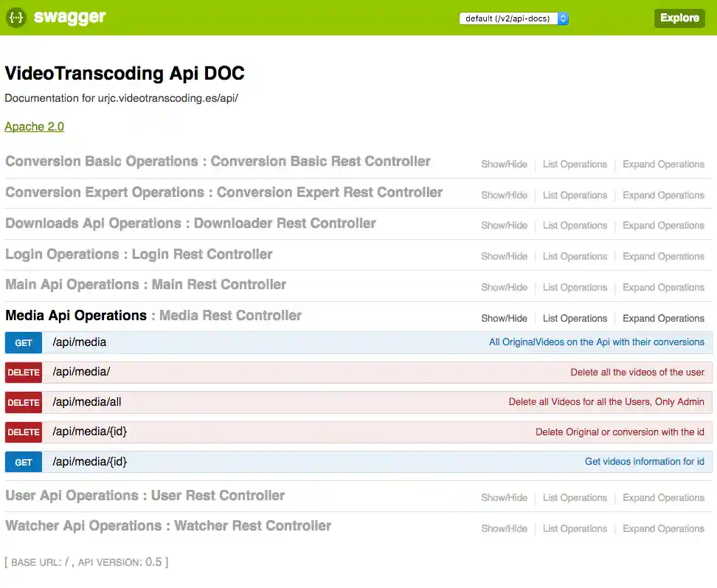
Task: Open 'Delete all the videos of the user' description
Action: point(637,373)
